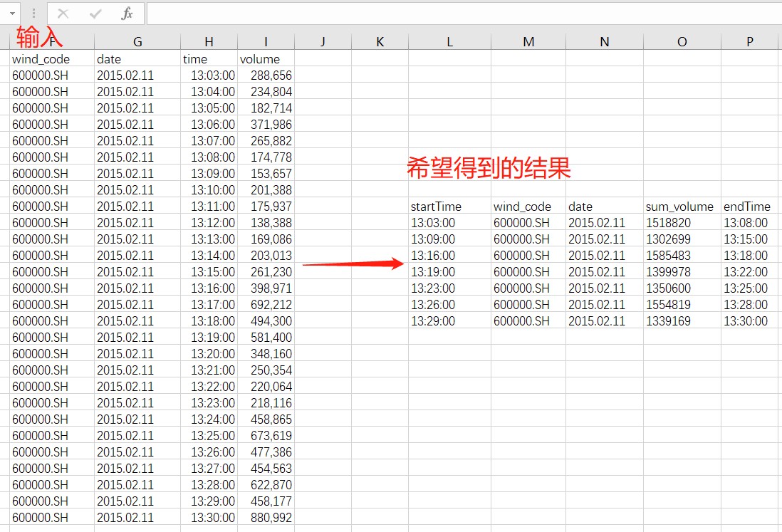Viewport: 782px width, 532px height.
Task: Click the formula bar cancel X icon
Action: pos(63,14)
